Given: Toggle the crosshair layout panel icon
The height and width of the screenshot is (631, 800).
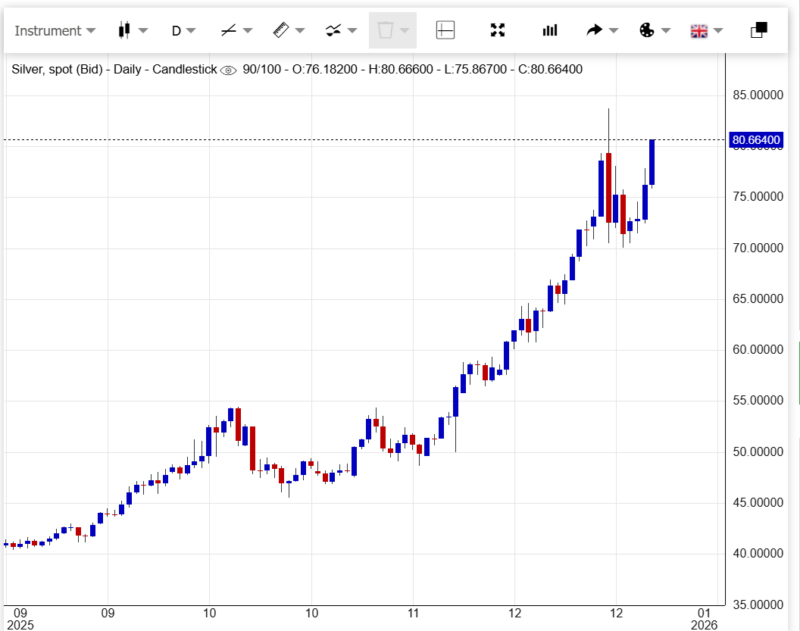Looking at the screenshot, I should click(x=446, y=30).
